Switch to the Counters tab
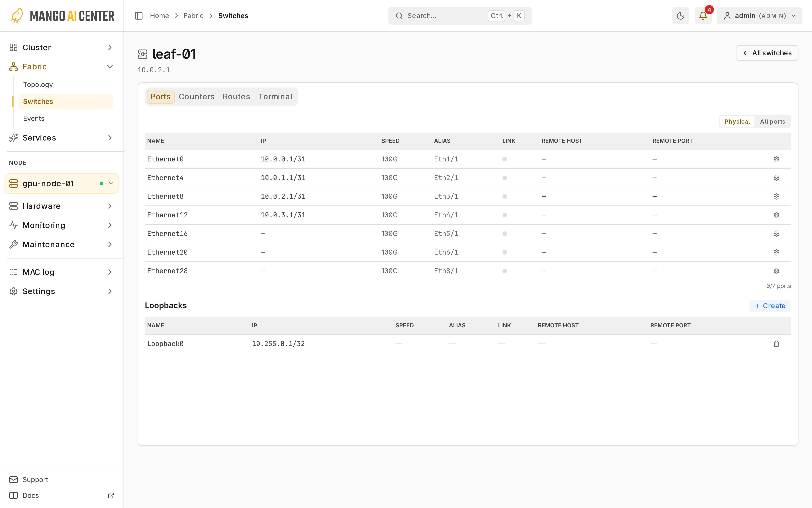 click(x=197, y=97)
